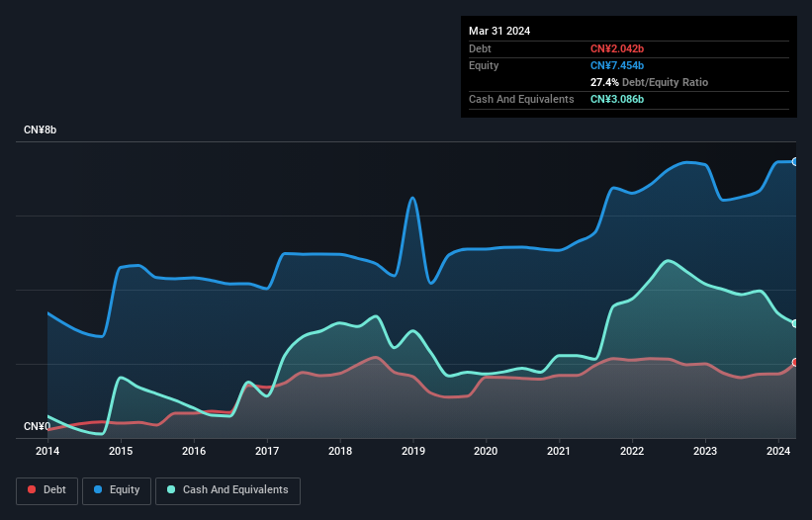Toggle the Debt series legend button
The image size is (812, 520).
point(47,490)
